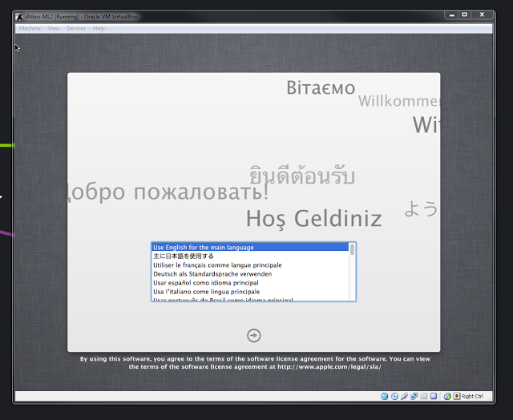Open the Help menu
The width and height of the screenshot is (513, 420).
99,29
